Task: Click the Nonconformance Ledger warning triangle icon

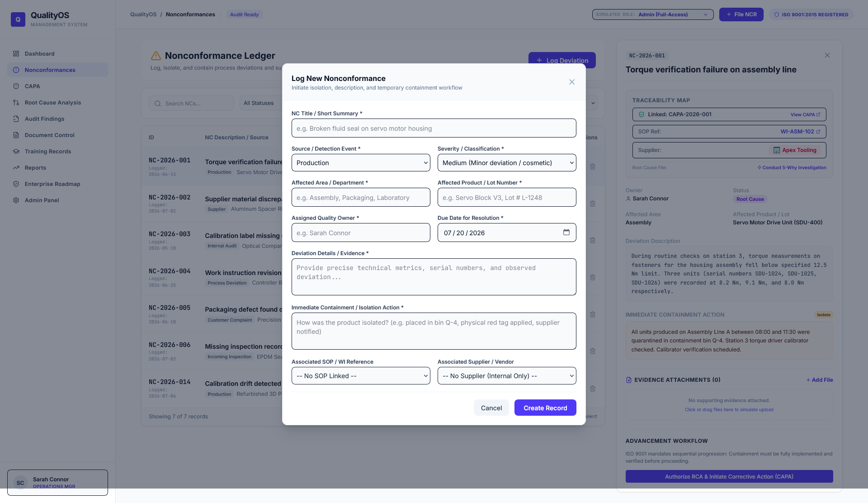Action: (156, 56)
